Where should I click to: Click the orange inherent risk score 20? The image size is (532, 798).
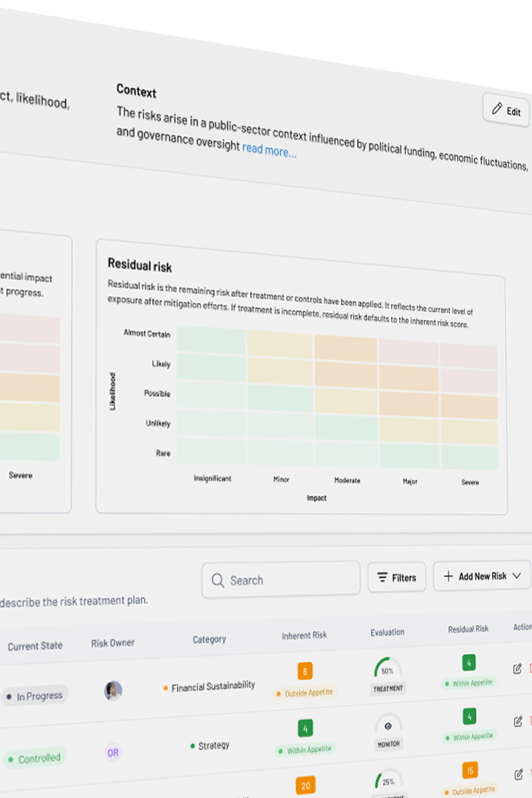pyautogui.click(x=305, y=785)
